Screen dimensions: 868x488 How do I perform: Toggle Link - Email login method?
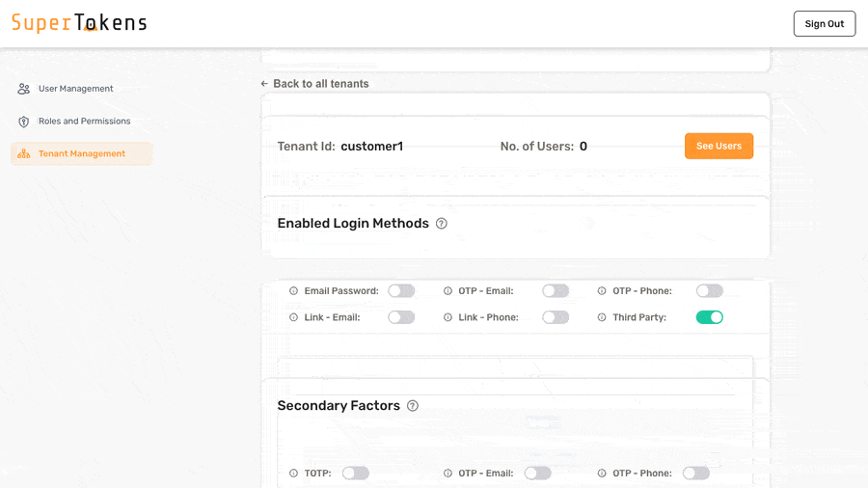pos(401,317)
